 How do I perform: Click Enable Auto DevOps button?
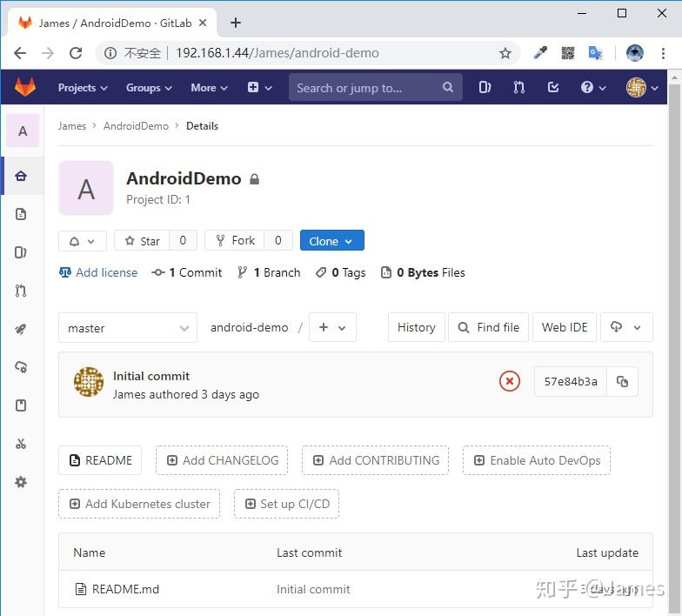point(537,460)
